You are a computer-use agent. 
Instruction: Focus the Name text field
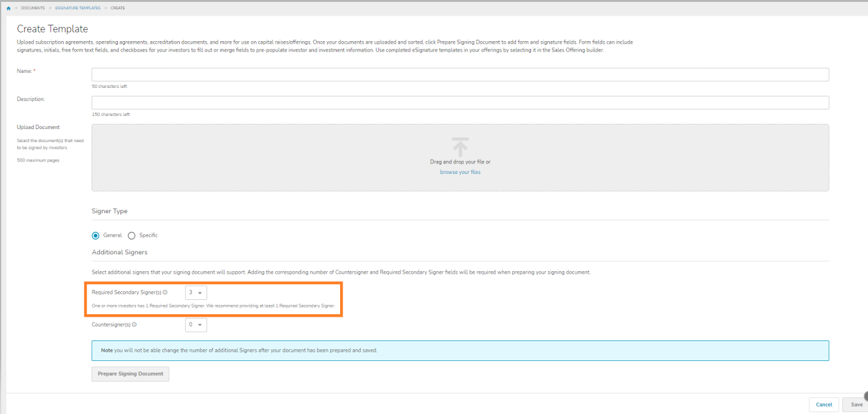coord(460,75)
